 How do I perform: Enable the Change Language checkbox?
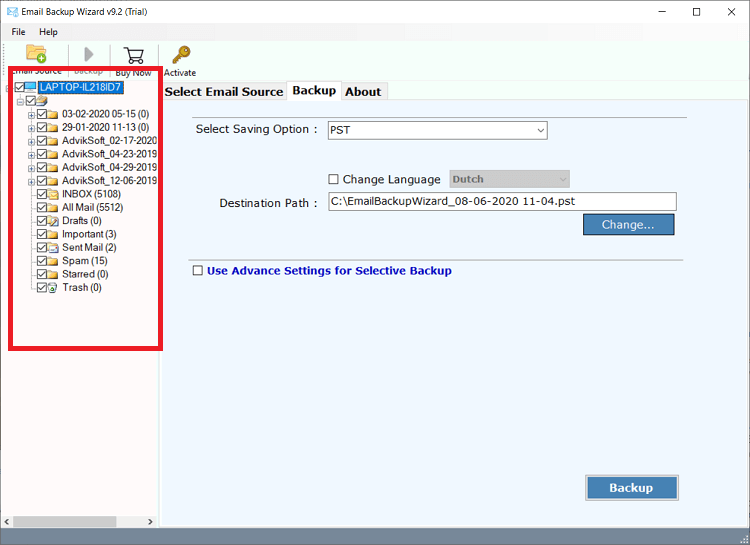point(333,179)
